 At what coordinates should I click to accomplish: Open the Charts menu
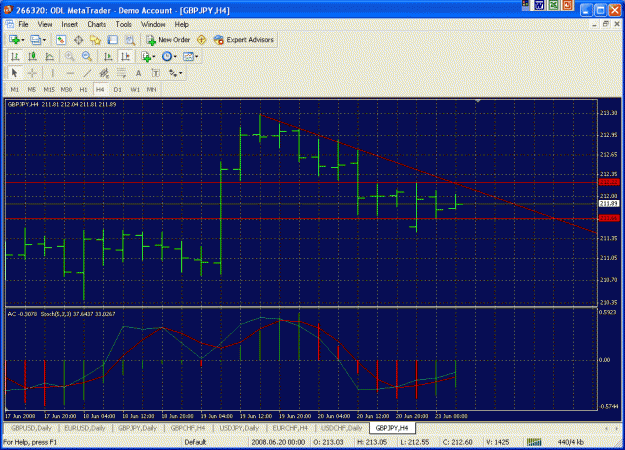tap(97, 24)
